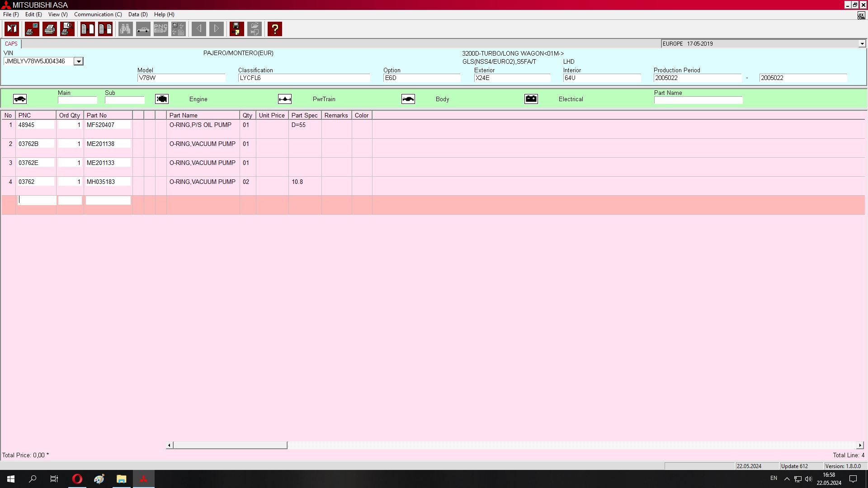Click the copy-list-to-blank-page toolbar icon
This screenshot has height=488, width=868.
[x=88, y=29]
